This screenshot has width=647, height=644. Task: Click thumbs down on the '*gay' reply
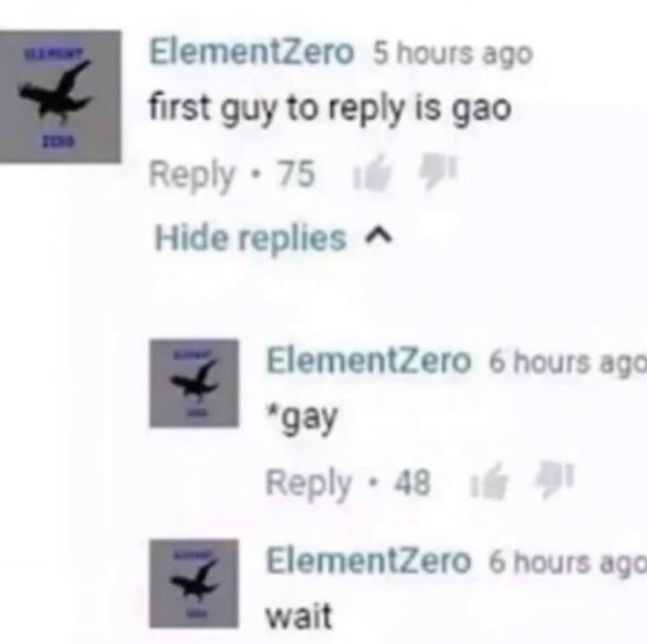[x=555, y=479]
